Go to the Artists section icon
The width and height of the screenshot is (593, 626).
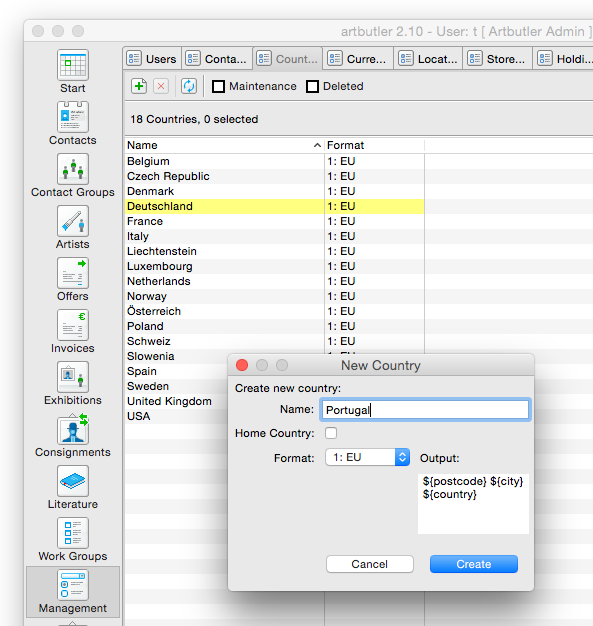tap(73, 221)
